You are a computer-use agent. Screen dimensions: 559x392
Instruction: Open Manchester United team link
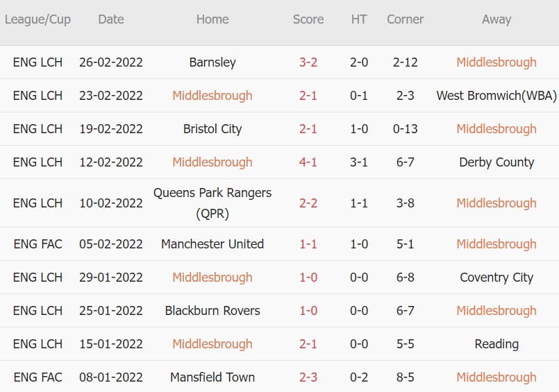pyautogui.click(x=212, y=244)
